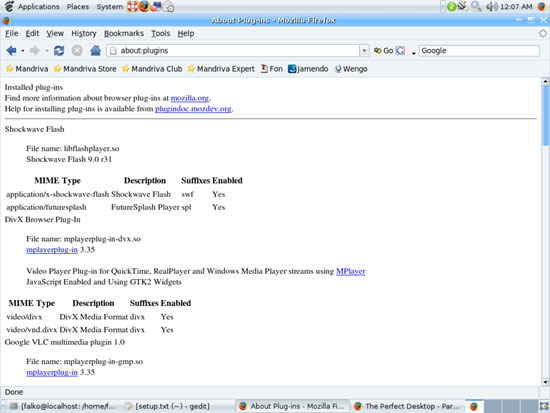
Task: Open the Fon bookmark
Action: coord(271,69)
